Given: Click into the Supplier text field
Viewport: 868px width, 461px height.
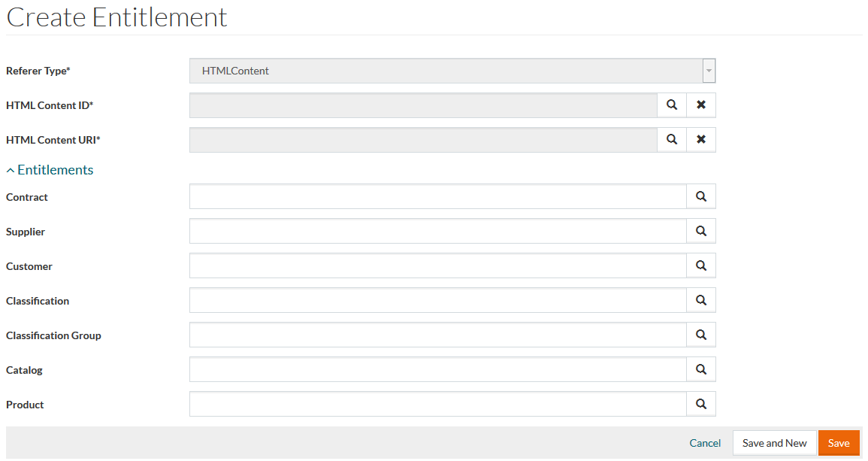Looking at the screenshot, I should click(x=437, y=232).
